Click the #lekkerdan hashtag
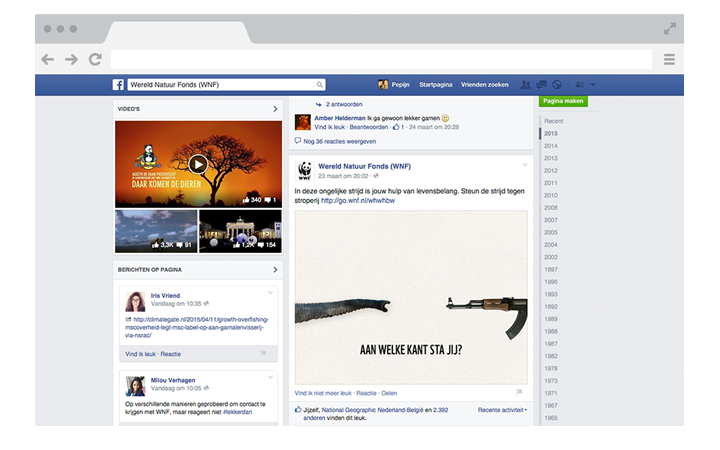720x450 pixels. click(x=237, y=412)
